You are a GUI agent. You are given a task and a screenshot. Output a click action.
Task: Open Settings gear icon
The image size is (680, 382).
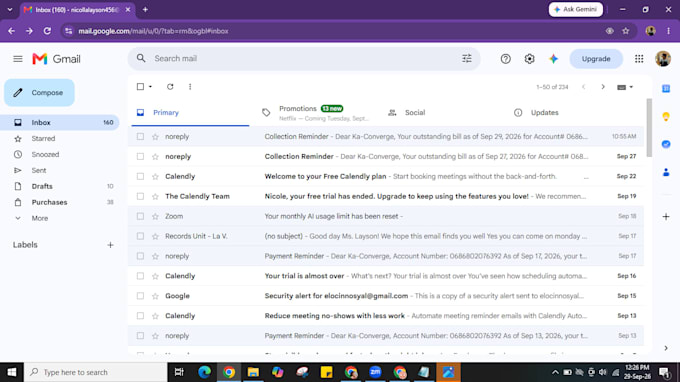[x=529, y=59]
